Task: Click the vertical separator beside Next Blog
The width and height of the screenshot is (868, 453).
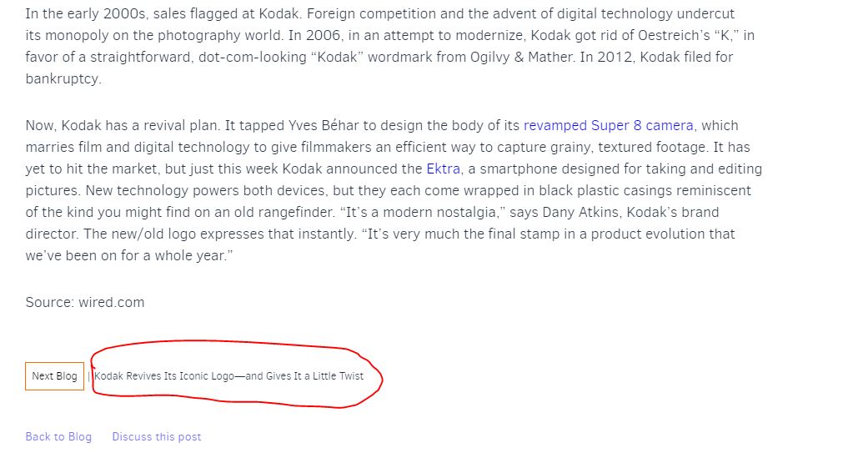Action: tap(88, 376)
